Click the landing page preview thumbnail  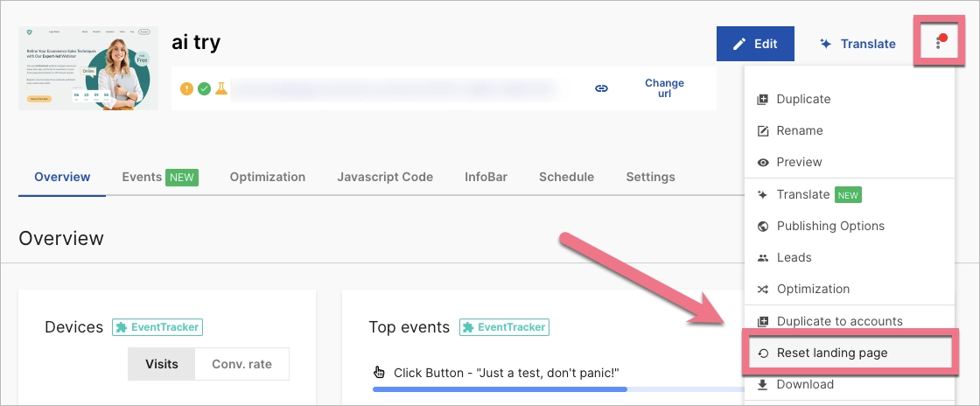point(88,67)
